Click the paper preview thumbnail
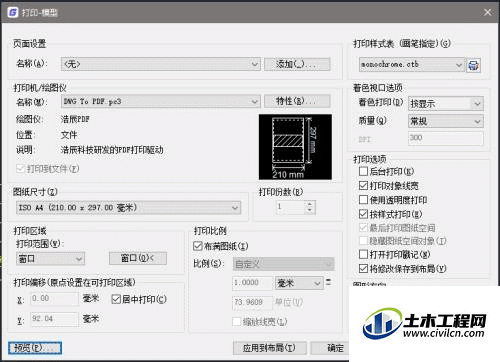 point(295,147)
